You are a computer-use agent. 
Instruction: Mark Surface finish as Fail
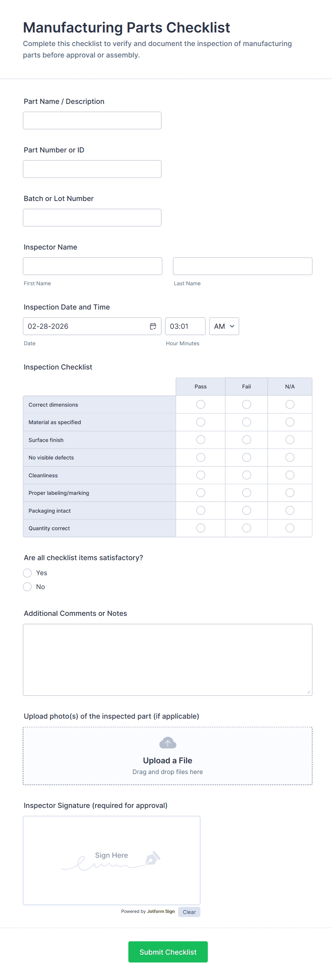pos(246,439)
